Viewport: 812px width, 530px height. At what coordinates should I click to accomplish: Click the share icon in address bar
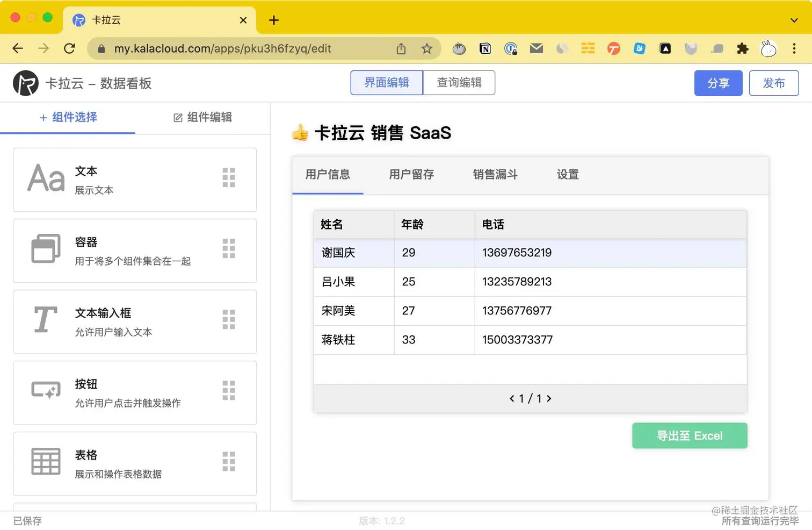(x=401, y=49)
